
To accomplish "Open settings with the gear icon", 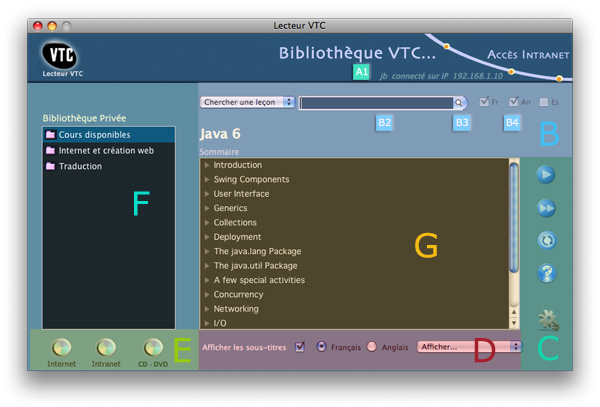I will tap(549, 321).
